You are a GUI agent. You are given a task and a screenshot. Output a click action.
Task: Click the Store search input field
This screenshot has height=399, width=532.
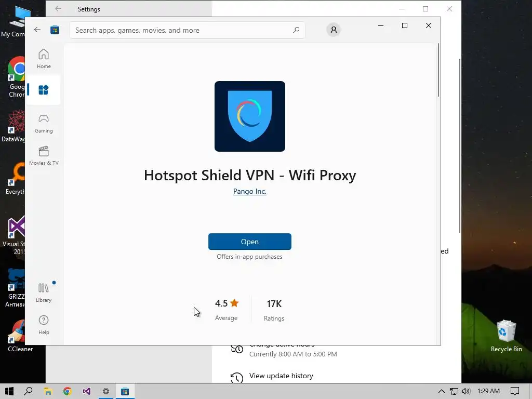[187, 30]
